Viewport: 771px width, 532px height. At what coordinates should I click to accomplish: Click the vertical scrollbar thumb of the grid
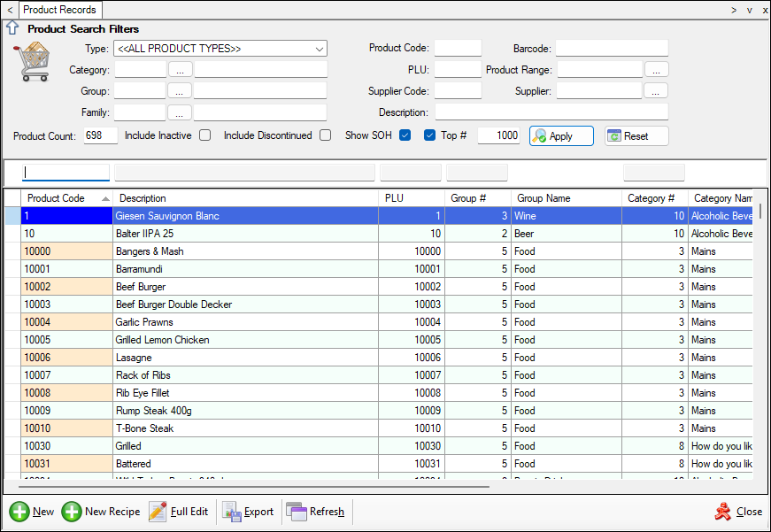[760, 211]
